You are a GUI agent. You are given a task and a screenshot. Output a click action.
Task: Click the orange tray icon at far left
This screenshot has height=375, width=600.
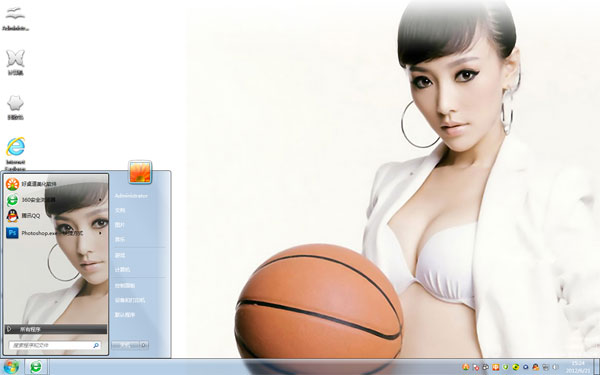pyautogui.click(x=466, y=367)
